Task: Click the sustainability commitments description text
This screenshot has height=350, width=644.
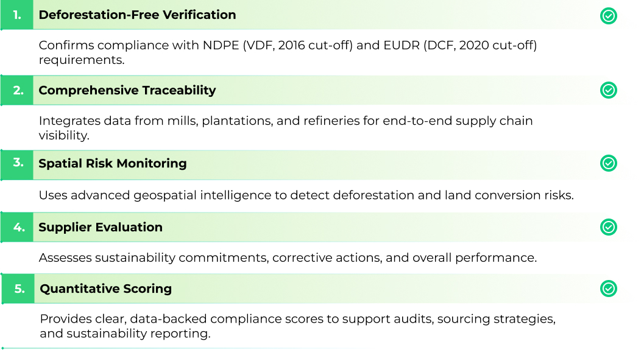Action: click(288, 257)
